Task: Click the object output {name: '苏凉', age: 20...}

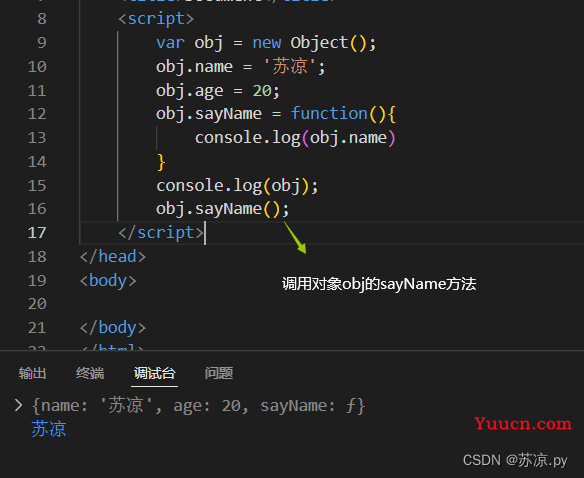Action: tap(199, 405)
